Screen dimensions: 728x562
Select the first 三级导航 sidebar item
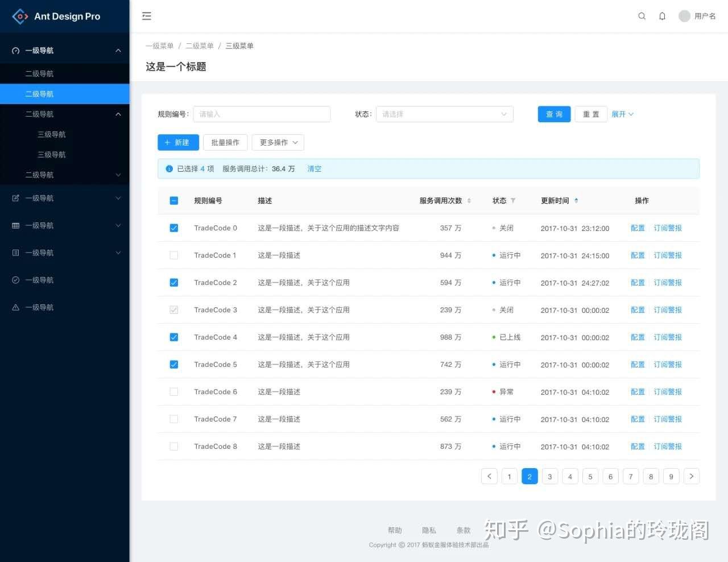tap(51, 134)
